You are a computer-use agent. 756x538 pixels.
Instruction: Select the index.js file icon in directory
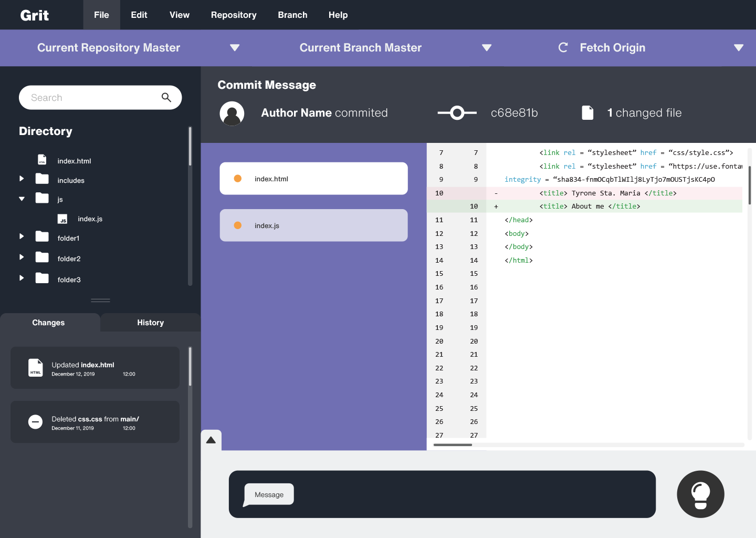(62, 219)
